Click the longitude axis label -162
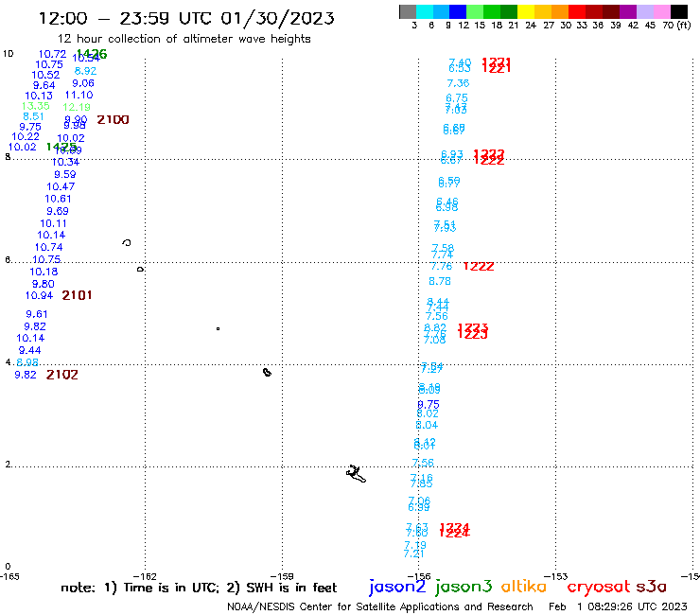 click(145, 576)
